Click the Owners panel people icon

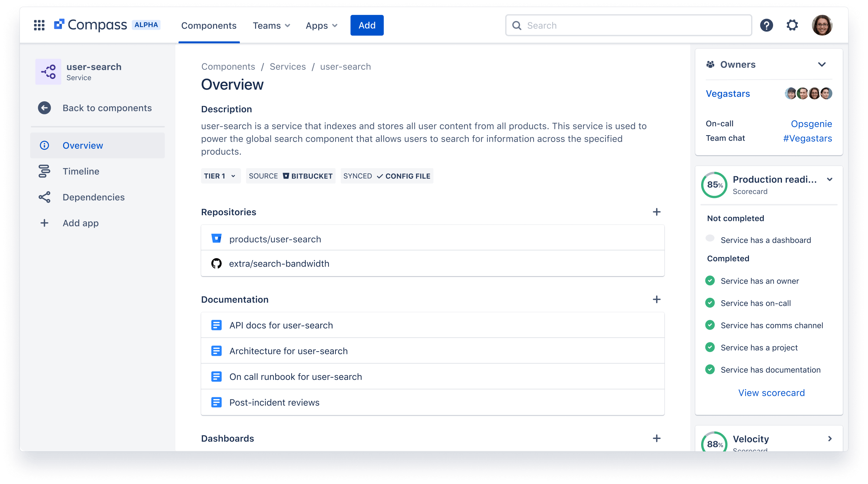(710, 64)
